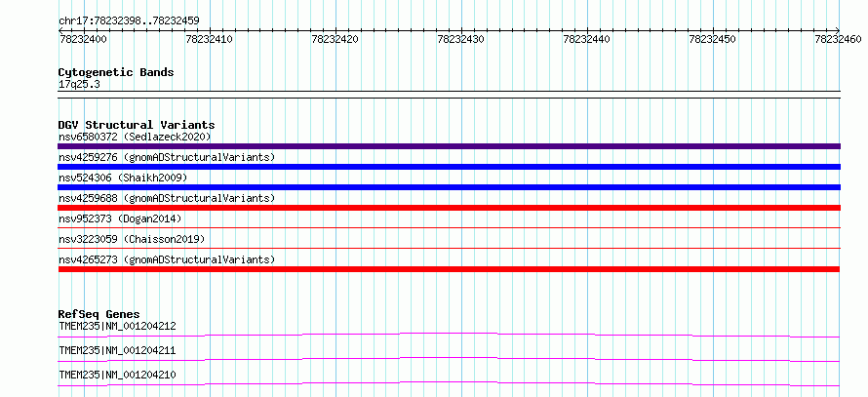The height and width of the screenshot is (397, 868).
Task: Click the thin red nsv952373 line
Action: (449, 227)
